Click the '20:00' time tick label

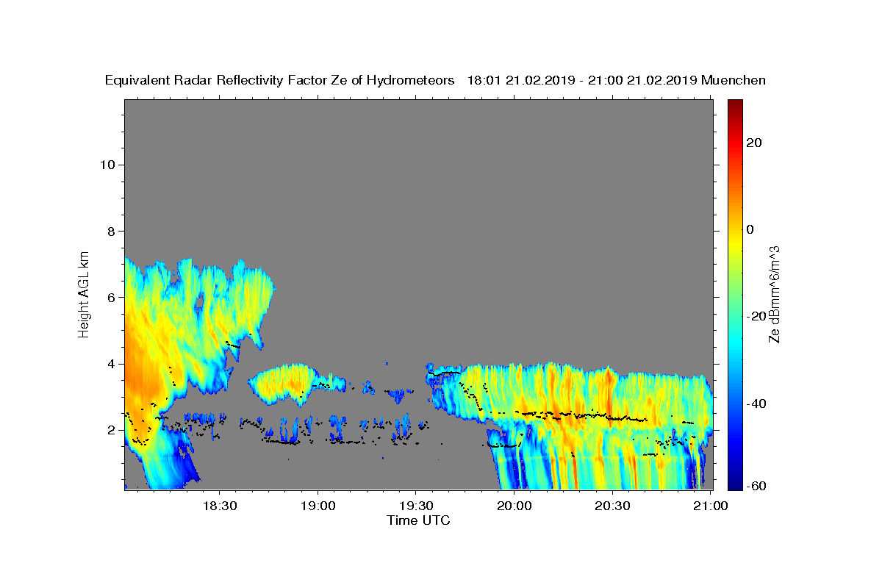514,506
